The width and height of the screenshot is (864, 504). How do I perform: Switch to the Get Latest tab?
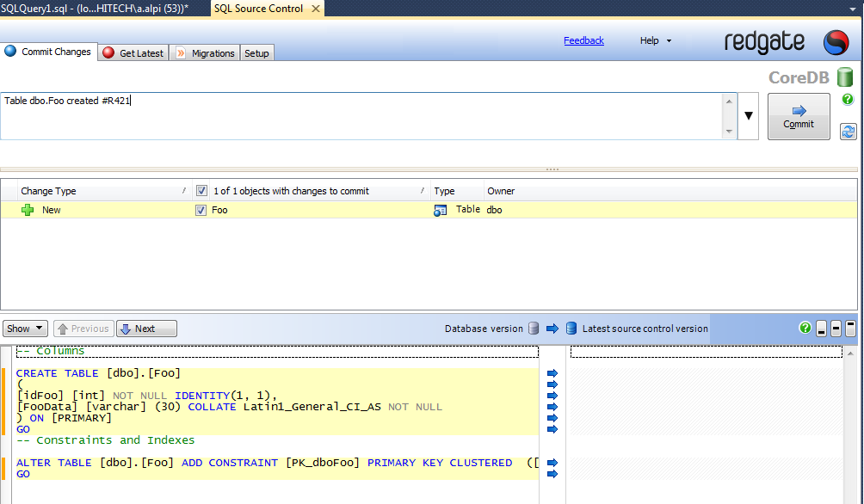pyautogui.click(x=133, y=53)
